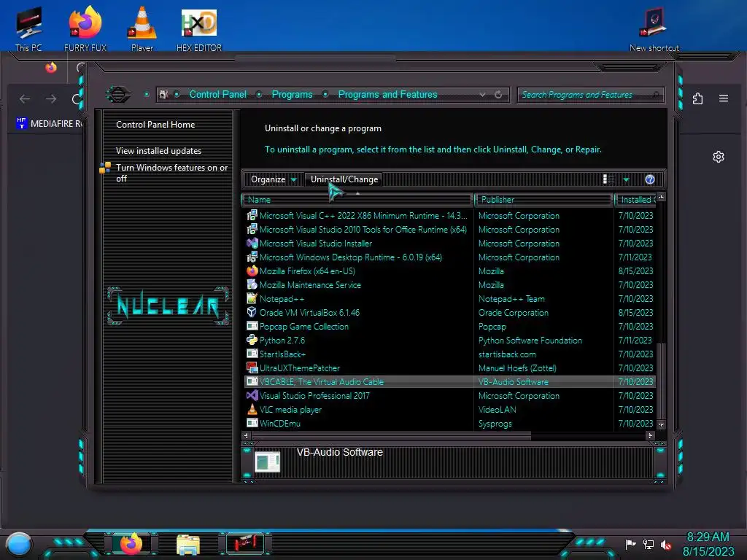
Task: Click the Mozilla Firefox program icon
Action: coord(252,271)
